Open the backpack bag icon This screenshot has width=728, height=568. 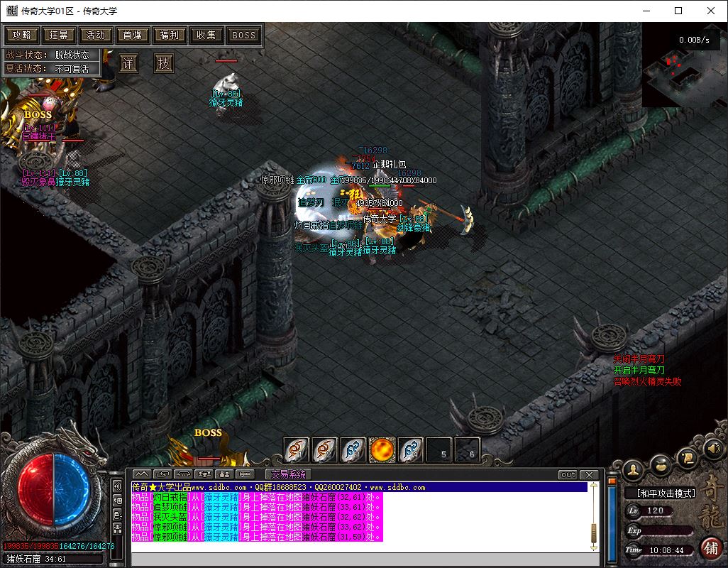[661, 465]
